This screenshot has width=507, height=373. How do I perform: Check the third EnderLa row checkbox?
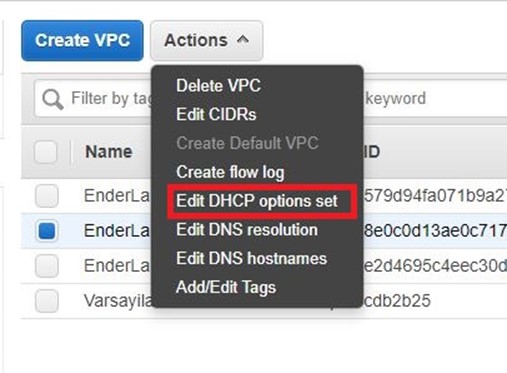tap(47, 266)
